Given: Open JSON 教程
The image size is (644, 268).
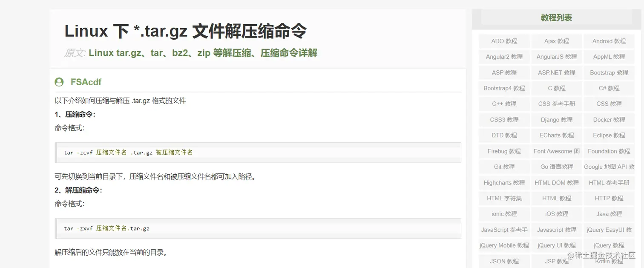Looking at the screenshot, I should 504,261.
